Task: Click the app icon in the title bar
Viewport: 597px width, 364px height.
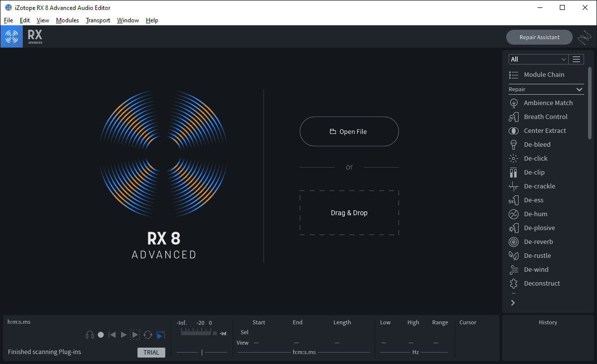Action: (8, 7)
